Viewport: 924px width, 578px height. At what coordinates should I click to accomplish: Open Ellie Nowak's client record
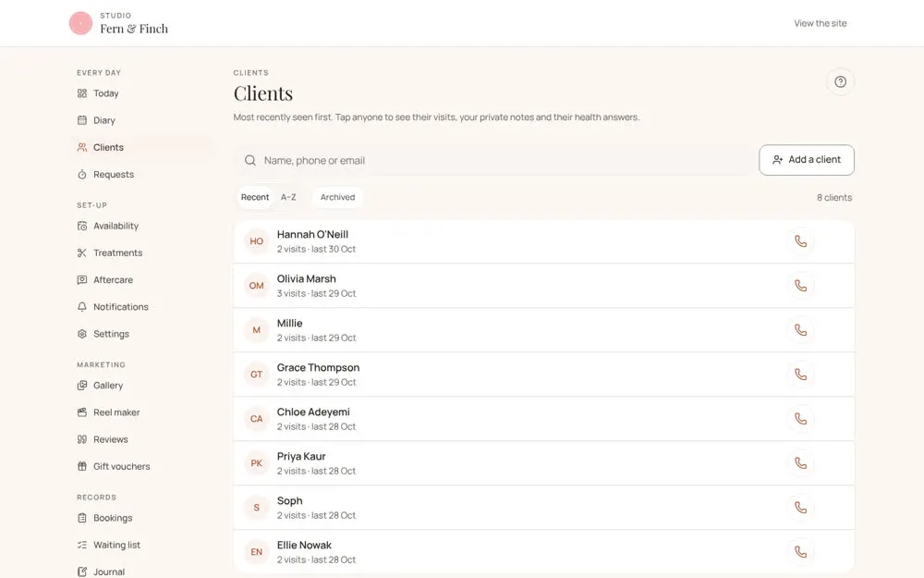point(543,552)
